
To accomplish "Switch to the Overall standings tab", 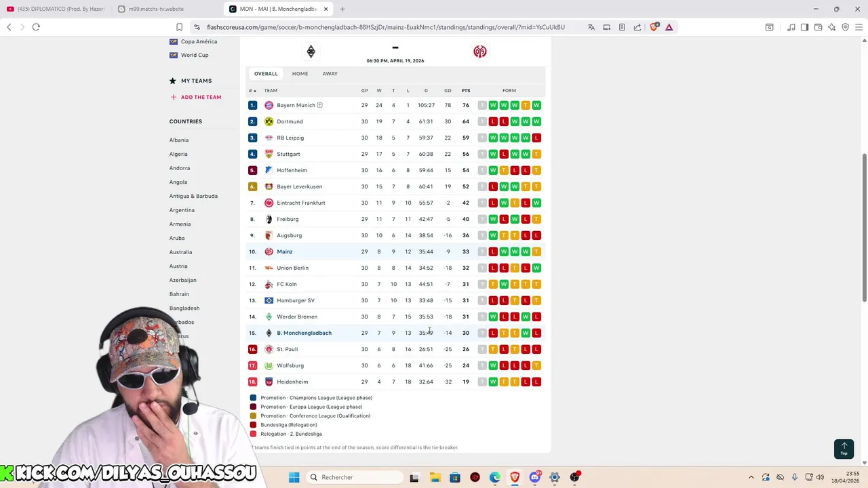I will pyautogui.click(x=266, y=74).
